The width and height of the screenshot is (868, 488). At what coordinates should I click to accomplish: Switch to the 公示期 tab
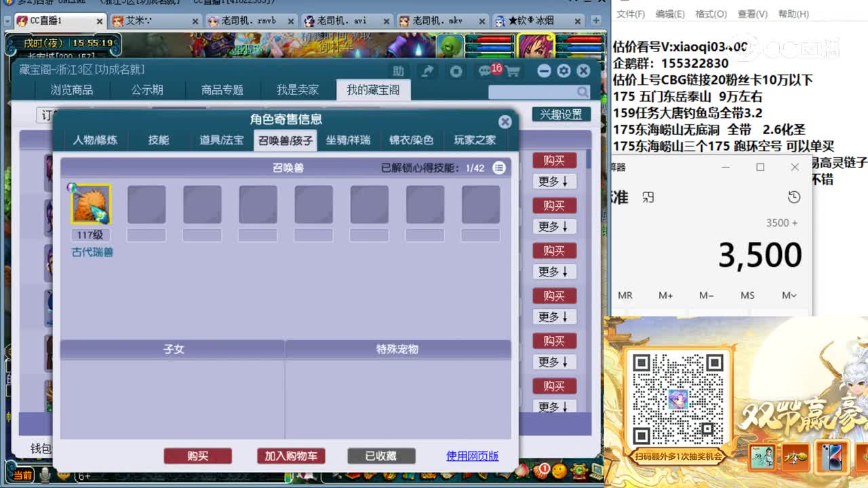coord(147,89)
